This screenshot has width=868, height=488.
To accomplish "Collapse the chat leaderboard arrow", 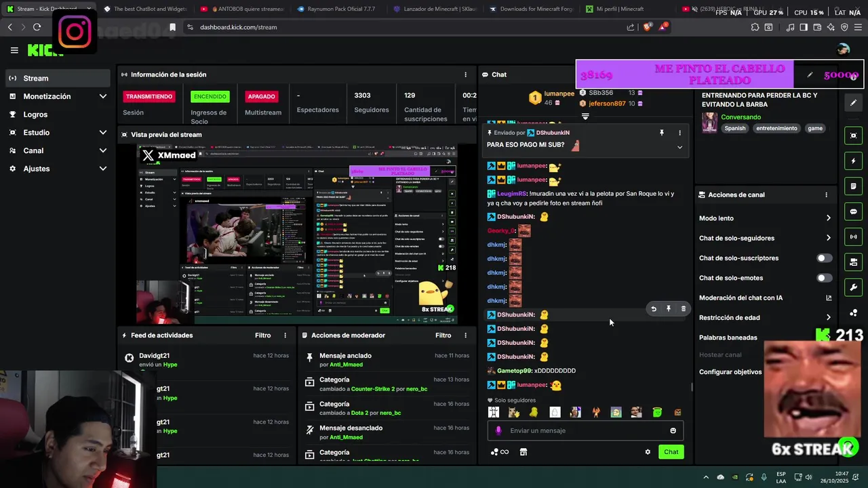I will [585, 117].
